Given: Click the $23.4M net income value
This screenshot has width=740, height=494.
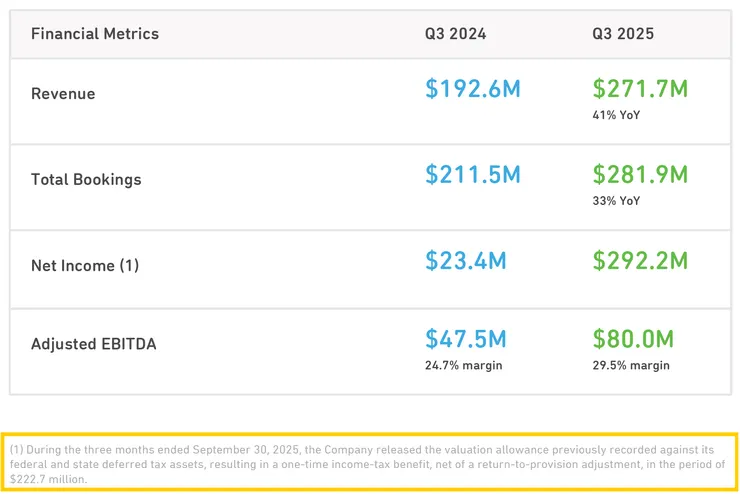Looking at the screenshot, I should point(466,261).
